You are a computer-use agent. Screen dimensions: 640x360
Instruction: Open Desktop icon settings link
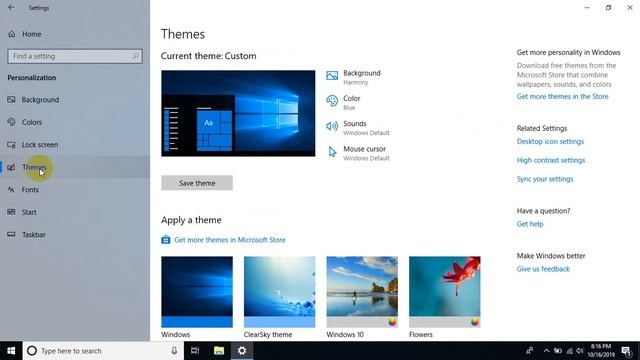coord(550,141)
